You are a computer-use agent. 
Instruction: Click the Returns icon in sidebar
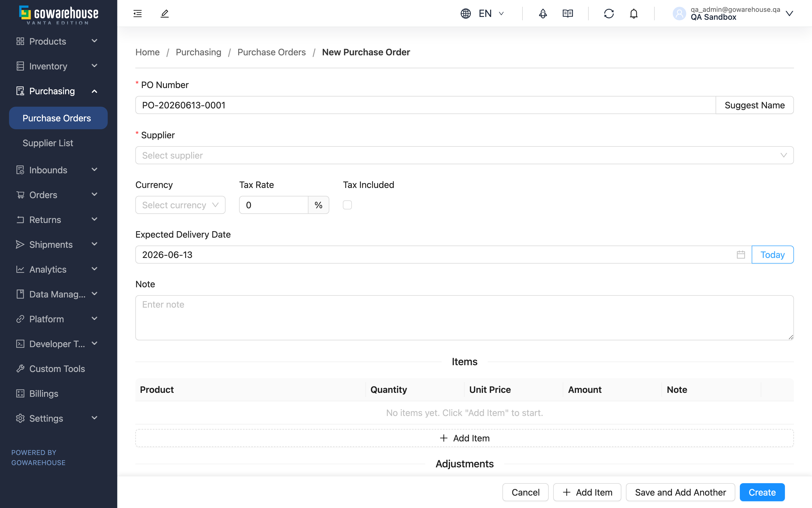21,220
